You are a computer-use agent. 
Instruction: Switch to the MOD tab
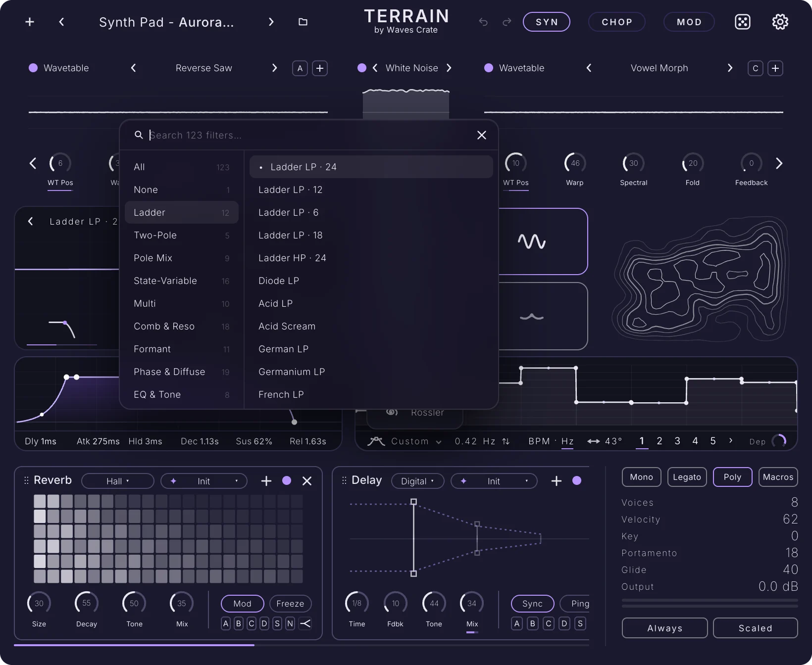(689, 22)
